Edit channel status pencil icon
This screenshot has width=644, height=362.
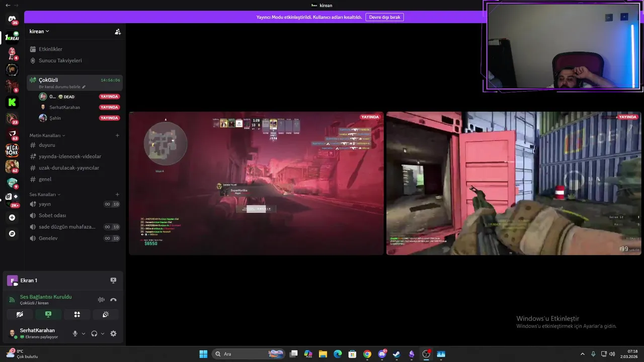84,87
